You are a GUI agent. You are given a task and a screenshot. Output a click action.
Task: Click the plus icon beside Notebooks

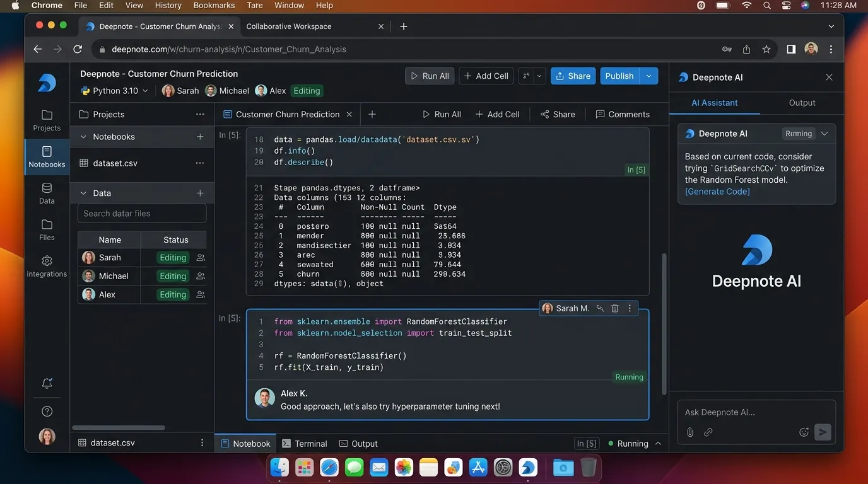[200, 137]
